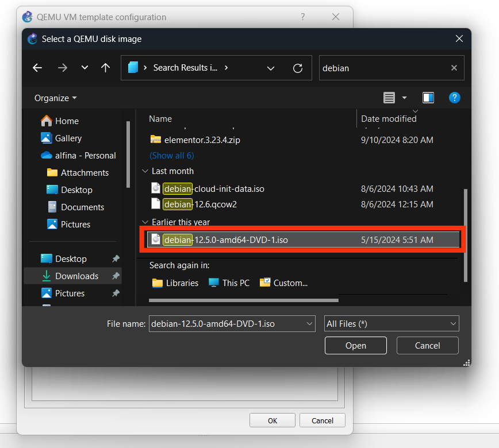Sort by the Date modified column
The height and width of the screenshot is (448, 499).
tap(389, 119)
